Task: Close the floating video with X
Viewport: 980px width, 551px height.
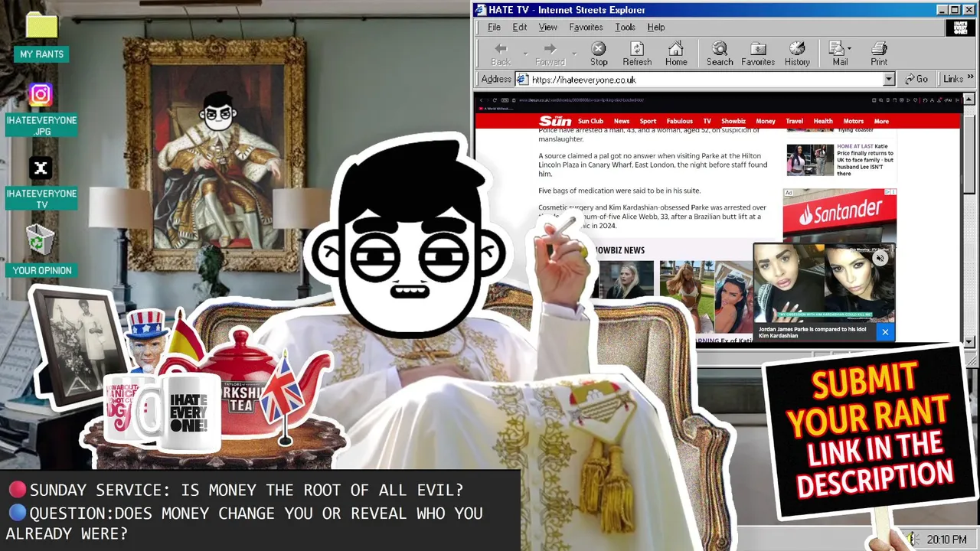Action: [x=885, y=332]
